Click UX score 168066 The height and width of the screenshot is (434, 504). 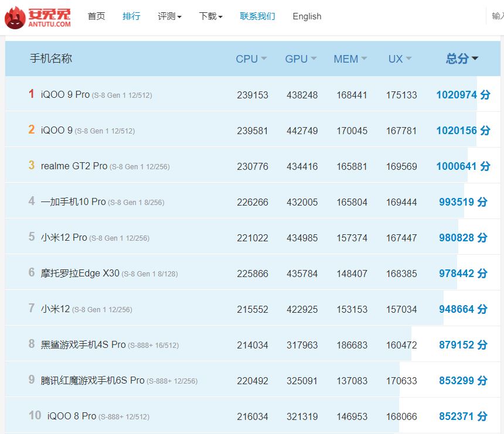tap(401, 416)
